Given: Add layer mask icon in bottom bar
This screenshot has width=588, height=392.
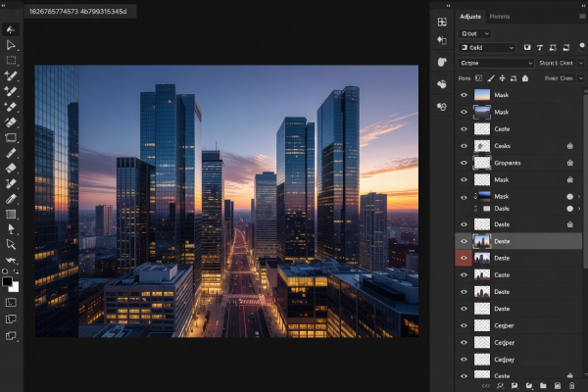Looking at the screenshot, I should tap(514, 385).
